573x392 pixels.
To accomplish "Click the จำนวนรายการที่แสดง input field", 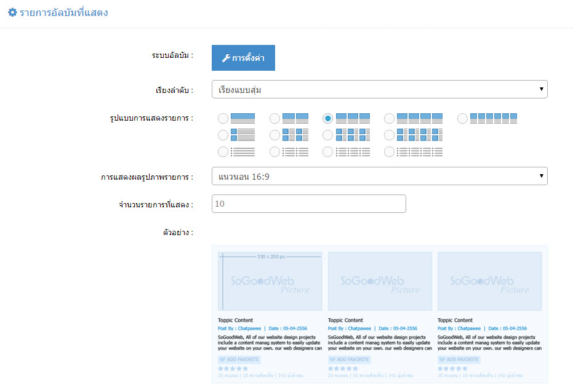I will tap(309, 204).
